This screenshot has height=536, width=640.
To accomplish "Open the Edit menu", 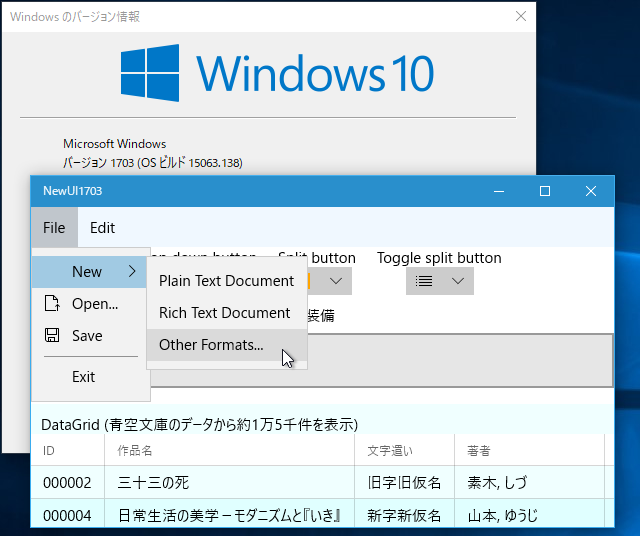I will click(x=102, y=227).
